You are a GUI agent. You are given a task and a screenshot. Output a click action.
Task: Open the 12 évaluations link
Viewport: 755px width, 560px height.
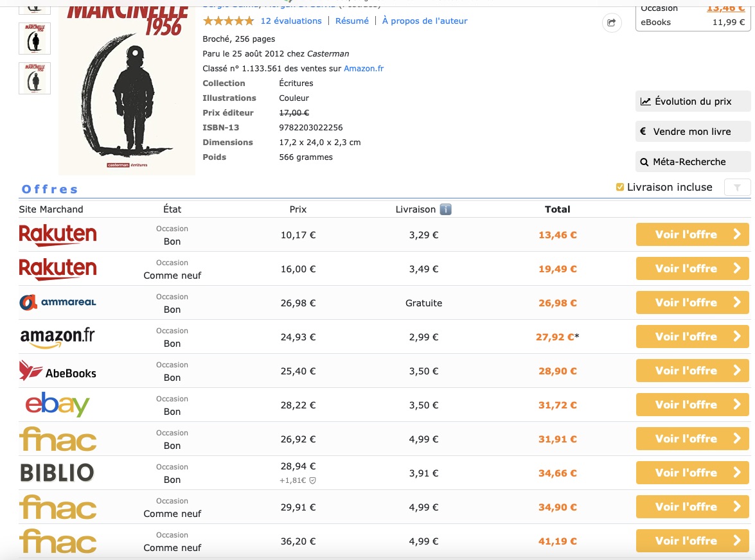[291, 21]
